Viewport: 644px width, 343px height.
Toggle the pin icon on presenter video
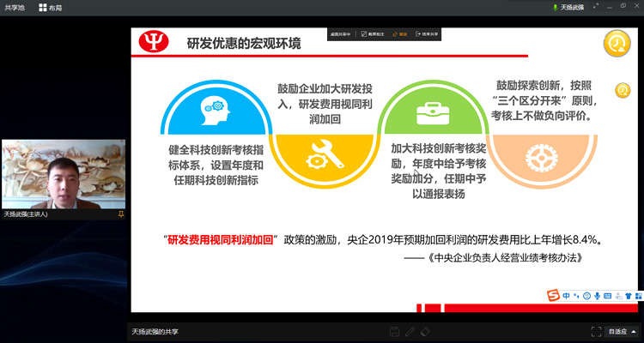(x=121, y=214)
